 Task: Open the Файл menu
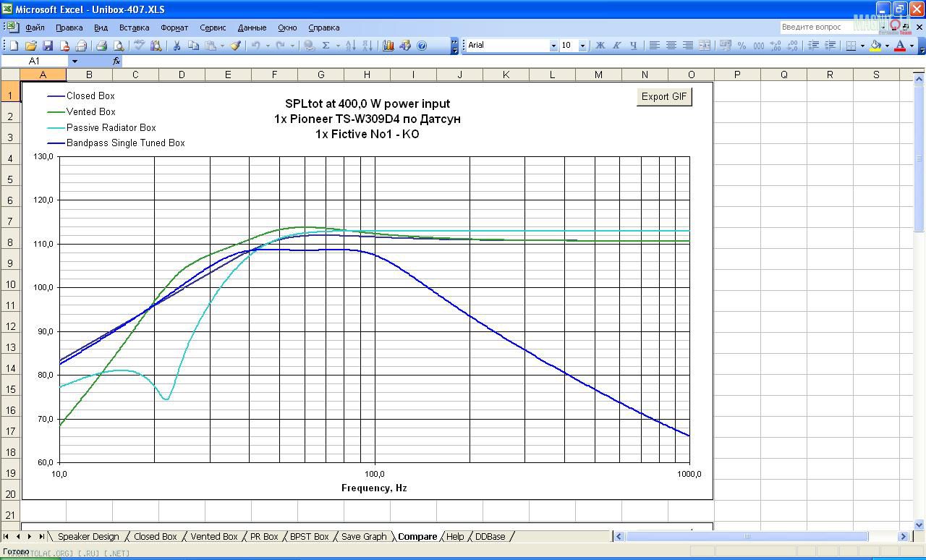35,27
